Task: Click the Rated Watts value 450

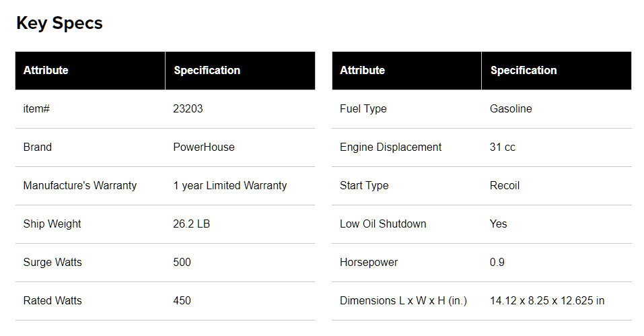Action: (182, 301)
